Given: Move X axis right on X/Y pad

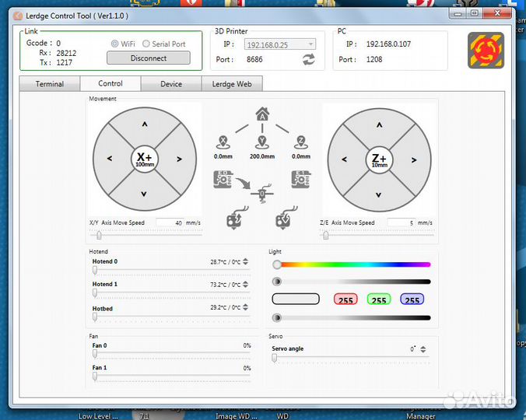Looking at the screenshot, I should (180, 159).
